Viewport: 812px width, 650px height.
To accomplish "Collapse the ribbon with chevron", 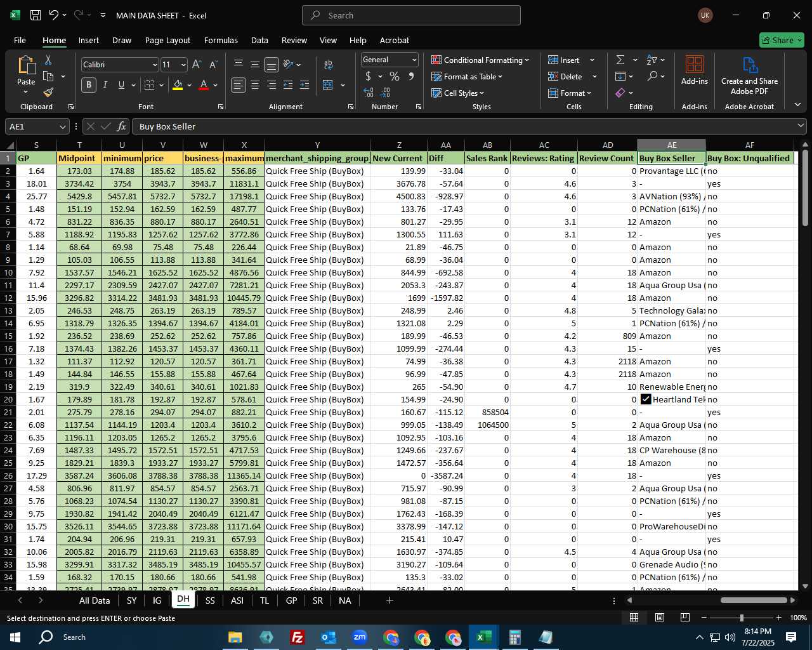I will click(x=797, y=105).
